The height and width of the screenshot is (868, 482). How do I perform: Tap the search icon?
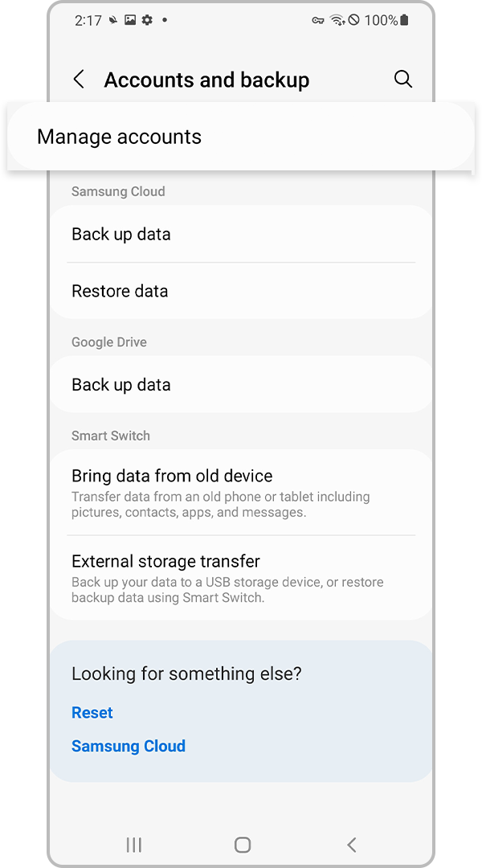pyautogui.click(x=402, y=79)
